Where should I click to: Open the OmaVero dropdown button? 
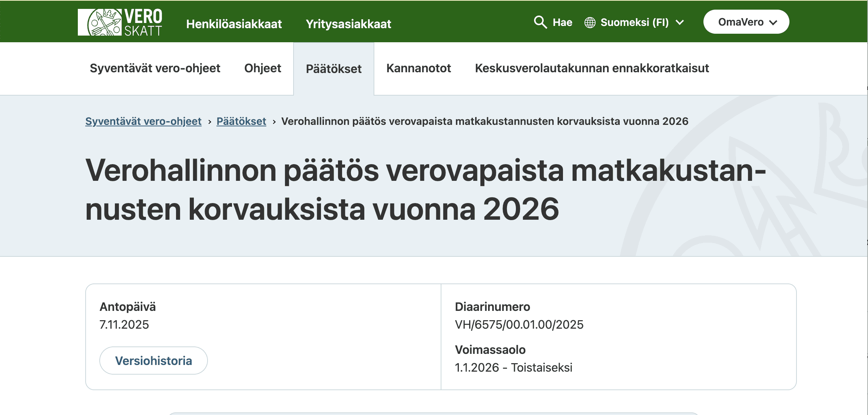(746, 22)
